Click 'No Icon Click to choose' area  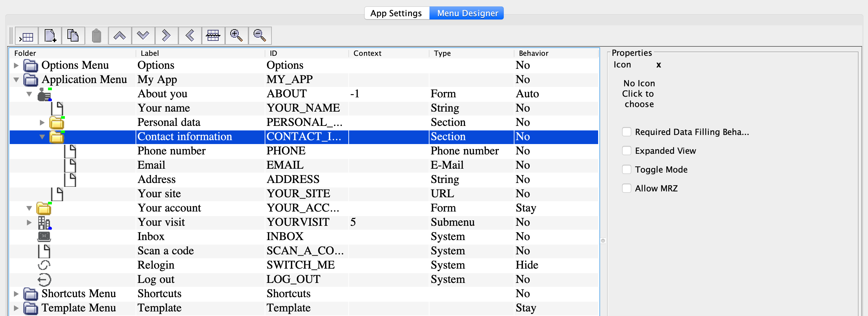639,93
